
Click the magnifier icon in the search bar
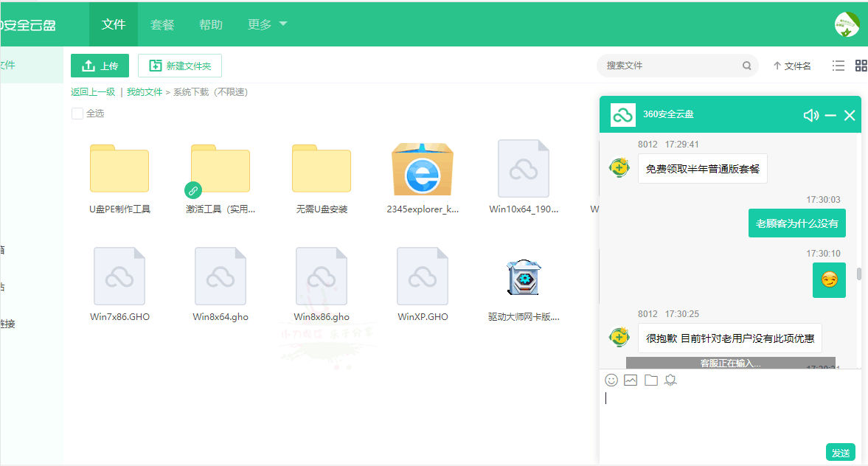(747, 66)
